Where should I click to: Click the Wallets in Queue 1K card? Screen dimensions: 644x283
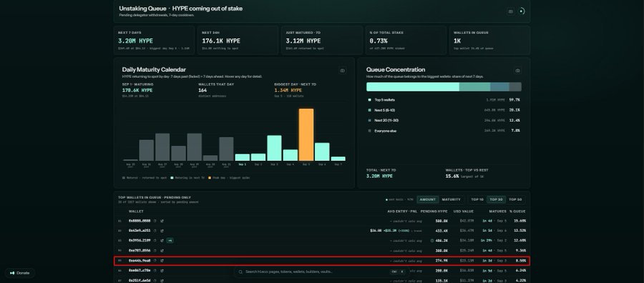pos(489,40)
